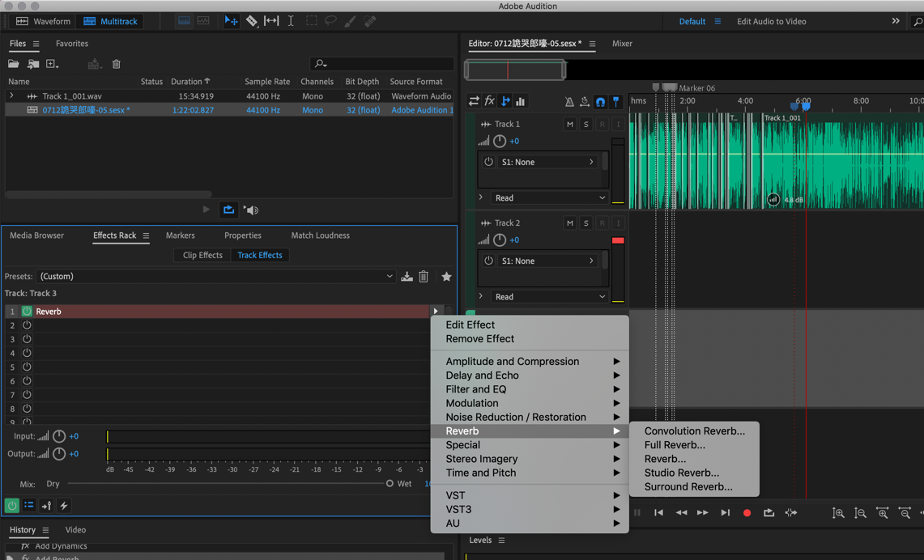Image resolution: width=924 pixels, height=560 pixels.
Task: Click the Record button in transport
Action: click(x=747, y=513)
